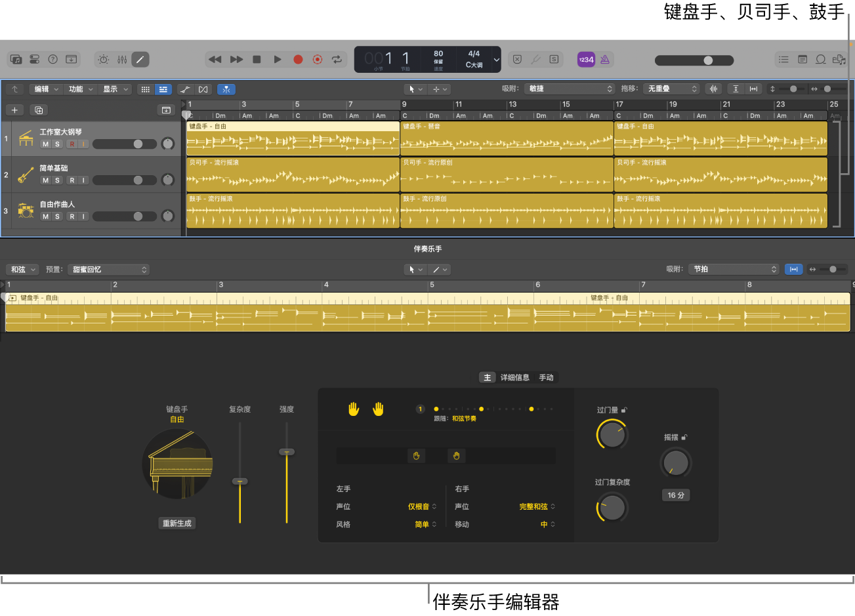This screenshot has height=616, width=855.
Task: Open the 编辑 menu in tracks area
Action: click(x=47, y=89)
